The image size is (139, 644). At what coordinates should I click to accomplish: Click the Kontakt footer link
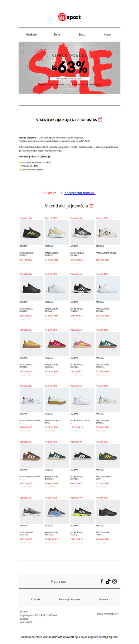(x=35, y=599)
